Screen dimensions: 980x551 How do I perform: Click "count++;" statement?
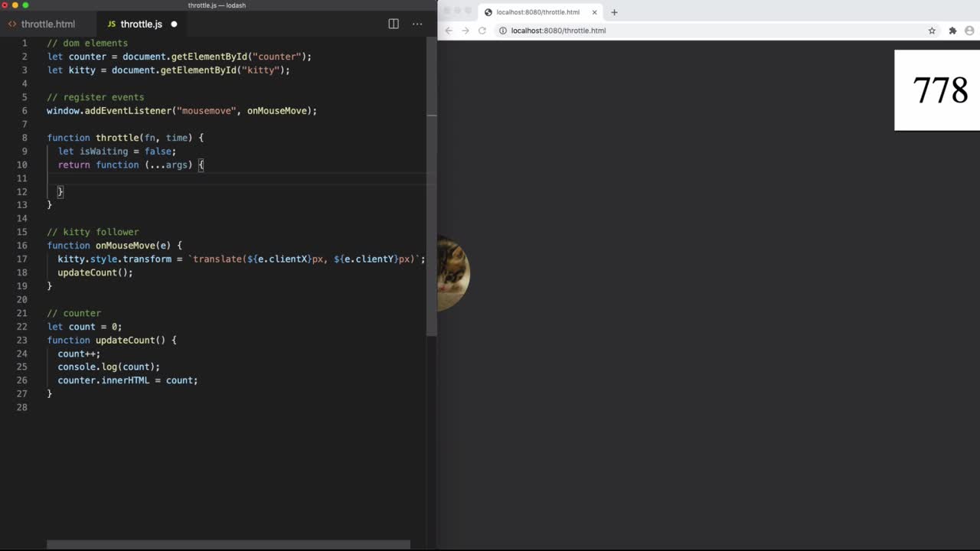pyautogui.click(x=79, y=354)
